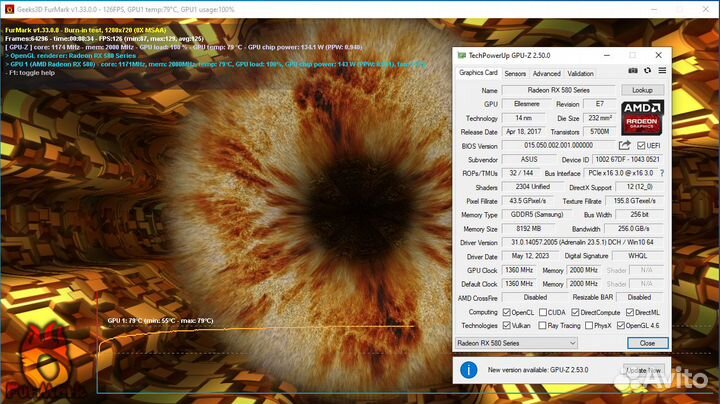
Task: Click the Release Date Apr 18, 2017 value
Action: point(524,131)
